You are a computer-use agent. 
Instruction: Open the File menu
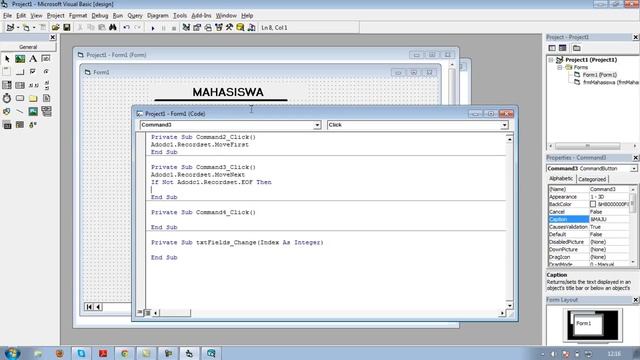click(x=7, y=16)
